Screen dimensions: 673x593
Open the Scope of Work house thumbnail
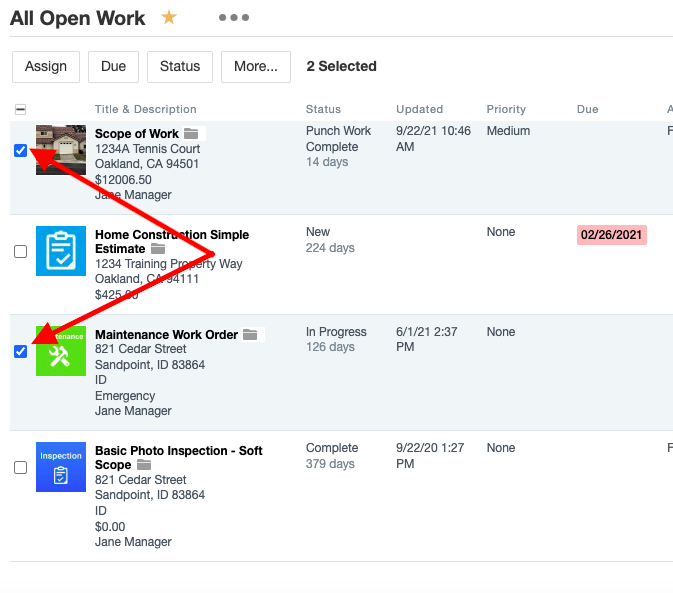61,150
